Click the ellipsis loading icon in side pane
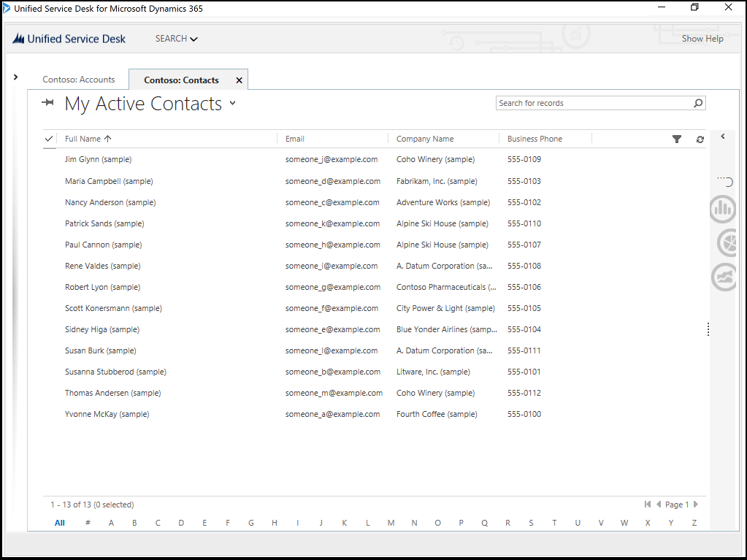The image size is (747, 560). click(725, 181)
